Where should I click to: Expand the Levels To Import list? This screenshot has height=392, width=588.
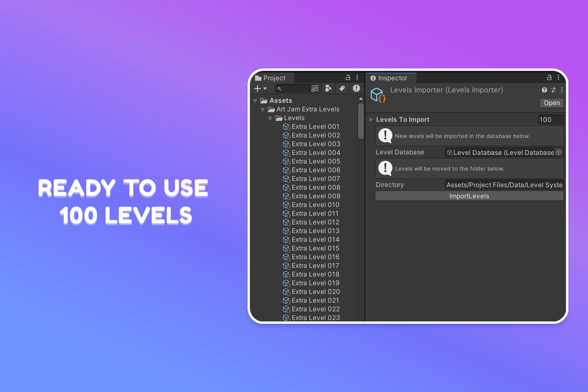point(371,120)
